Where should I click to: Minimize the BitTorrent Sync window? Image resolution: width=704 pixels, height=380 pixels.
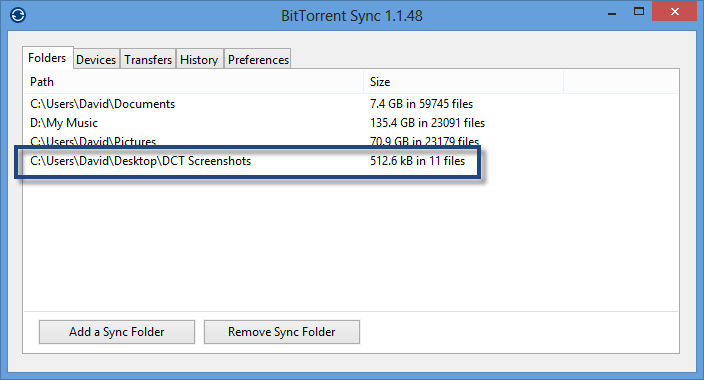[612, 13]
